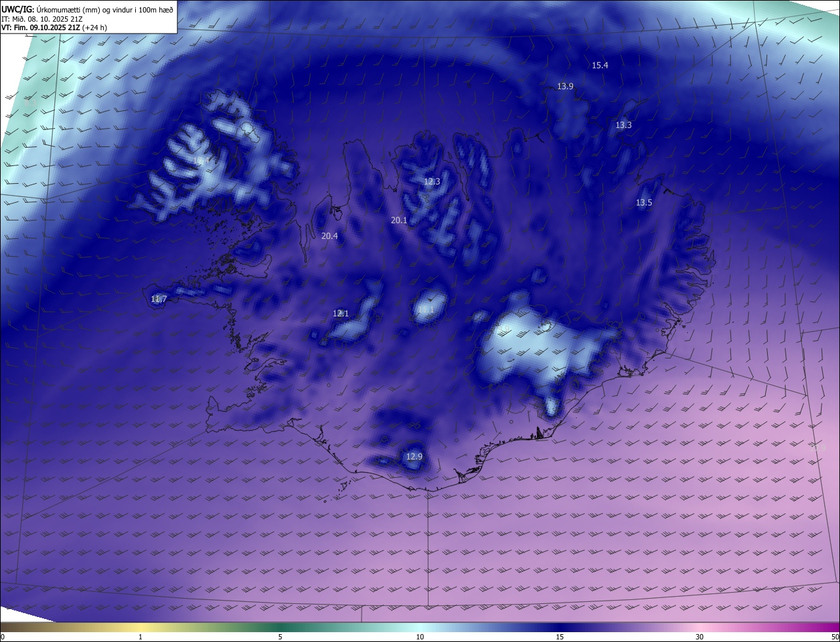Viewport: 840px width, 642px height.
Task: Click the 13.9 value label
Action: click(565, 87)
